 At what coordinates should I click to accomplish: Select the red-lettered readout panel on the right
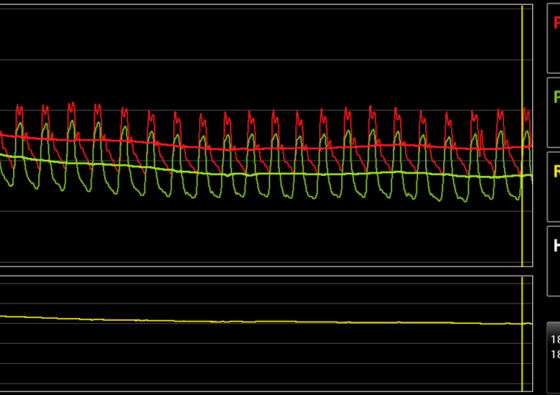[x=554, y=39]
